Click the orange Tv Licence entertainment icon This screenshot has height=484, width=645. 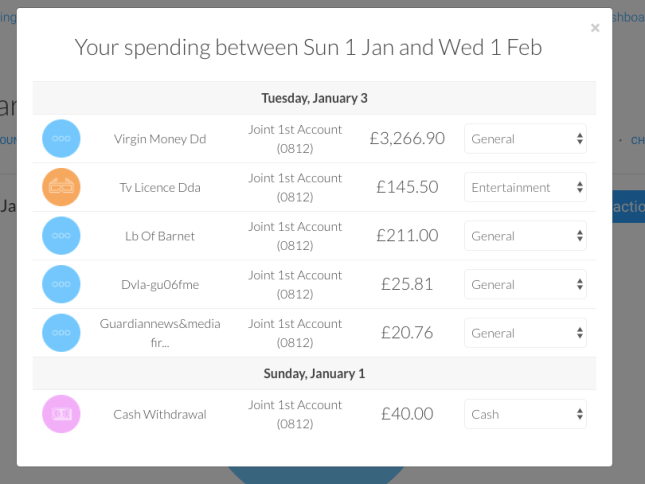point(61,187)
